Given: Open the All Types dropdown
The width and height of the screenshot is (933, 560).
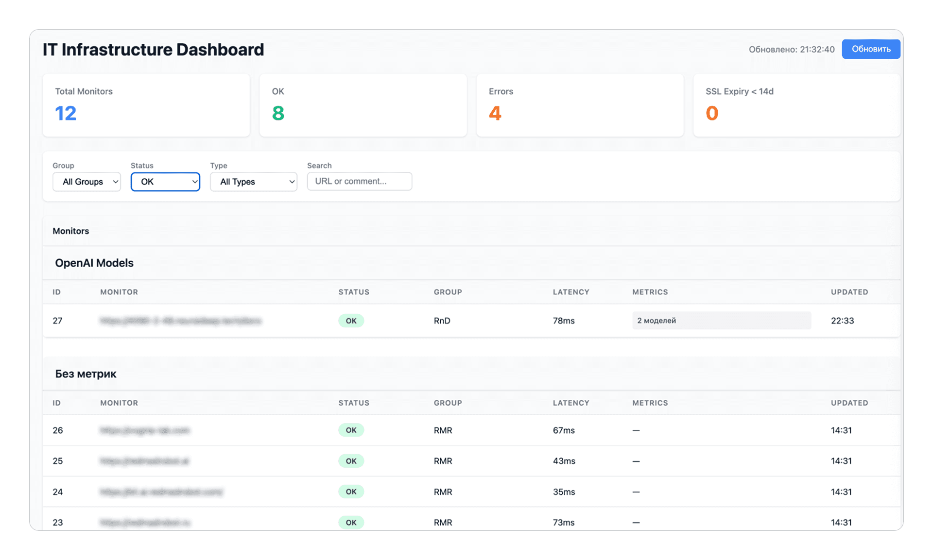Looking at the screenshot, I should 254,182.
